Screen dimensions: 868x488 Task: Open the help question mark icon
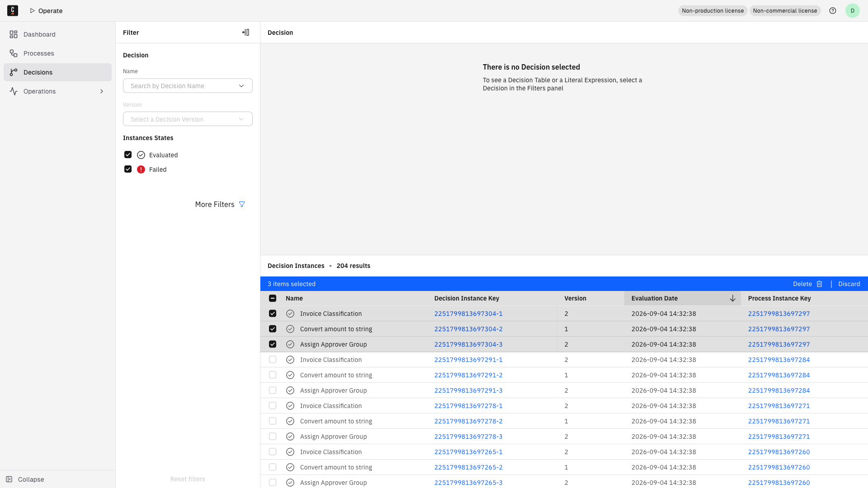click(833, 10)
